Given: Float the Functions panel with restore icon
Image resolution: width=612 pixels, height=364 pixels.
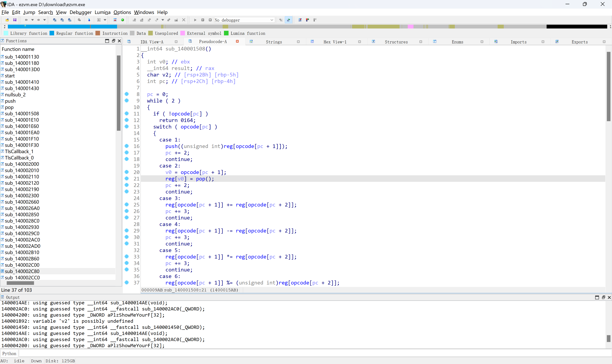Looking at the screenshot, I should point(113,41).
